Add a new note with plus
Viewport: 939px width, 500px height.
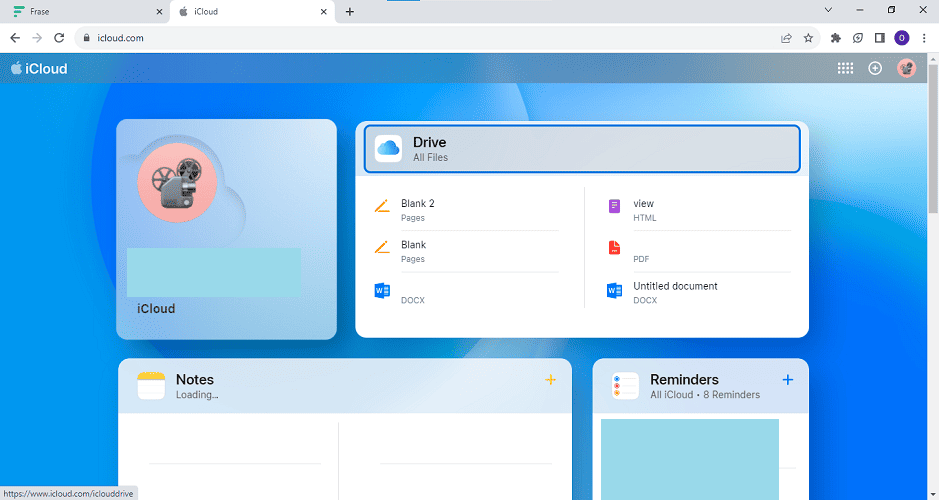coord(550,380)
